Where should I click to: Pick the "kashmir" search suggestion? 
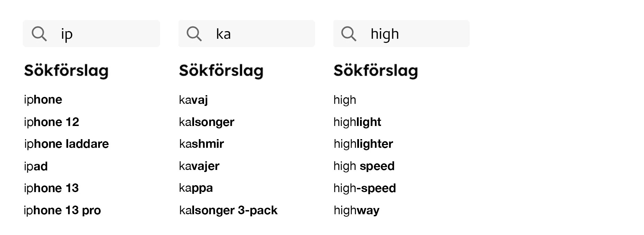(x=201, y=144)
